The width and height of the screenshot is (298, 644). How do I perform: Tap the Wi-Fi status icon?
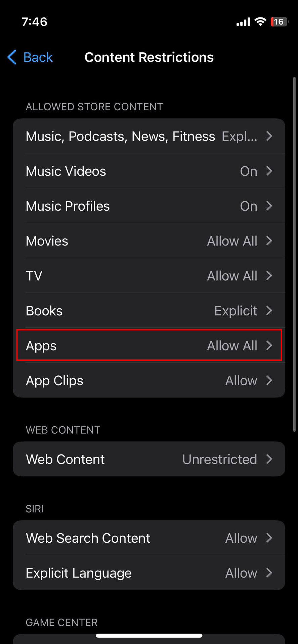pyautogui.click(x=260, y=22)
